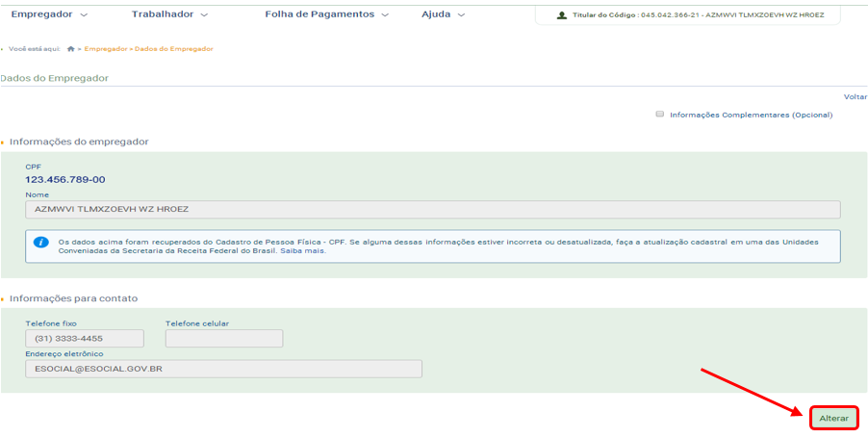Open the Folha de Pagamentos menu
Viewport: 868px width, 438px height.
319,14
